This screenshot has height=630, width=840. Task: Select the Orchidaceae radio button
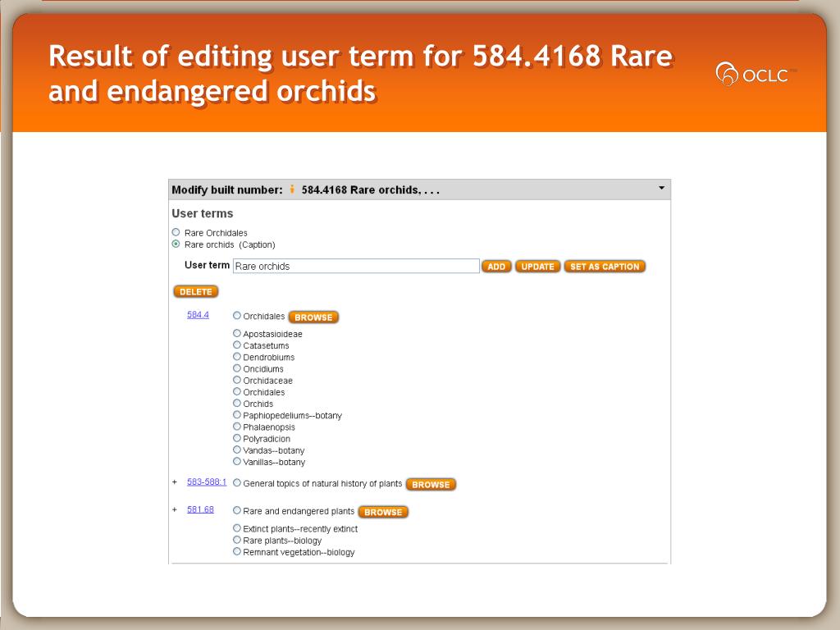(x=237, y=380)
